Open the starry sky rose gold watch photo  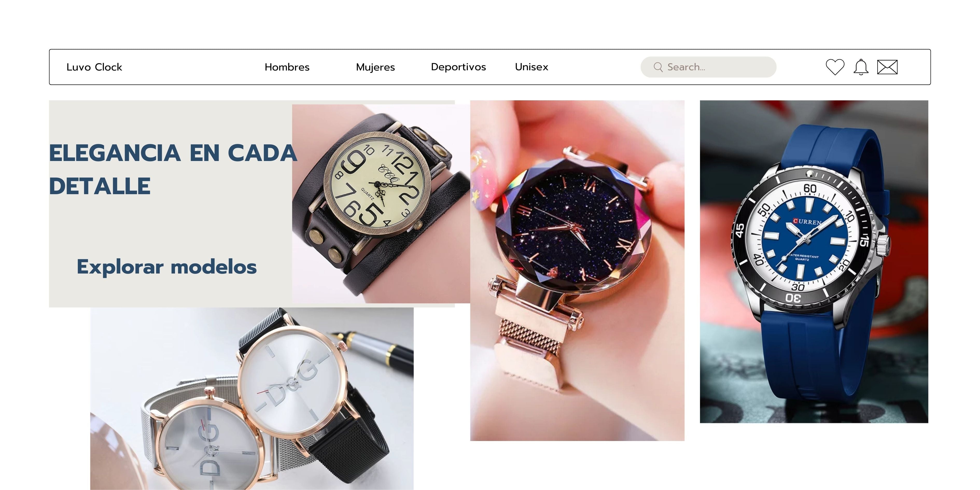pyautogui.click(x=577, y=270)
